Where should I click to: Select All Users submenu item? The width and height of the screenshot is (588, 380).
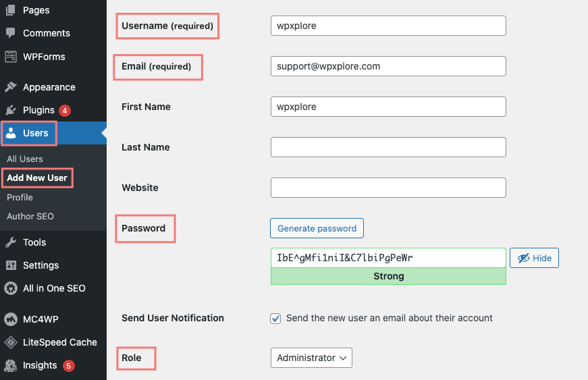25,159
